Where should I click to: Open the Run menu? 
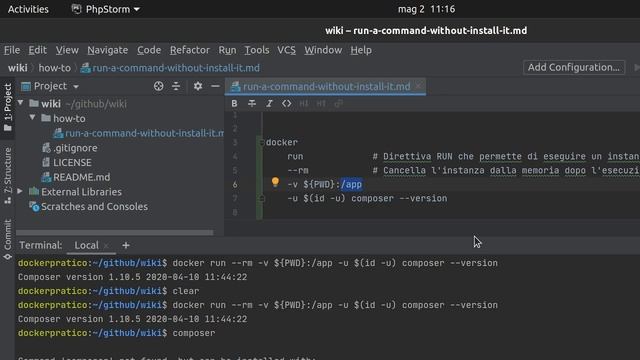pos(227,50)
